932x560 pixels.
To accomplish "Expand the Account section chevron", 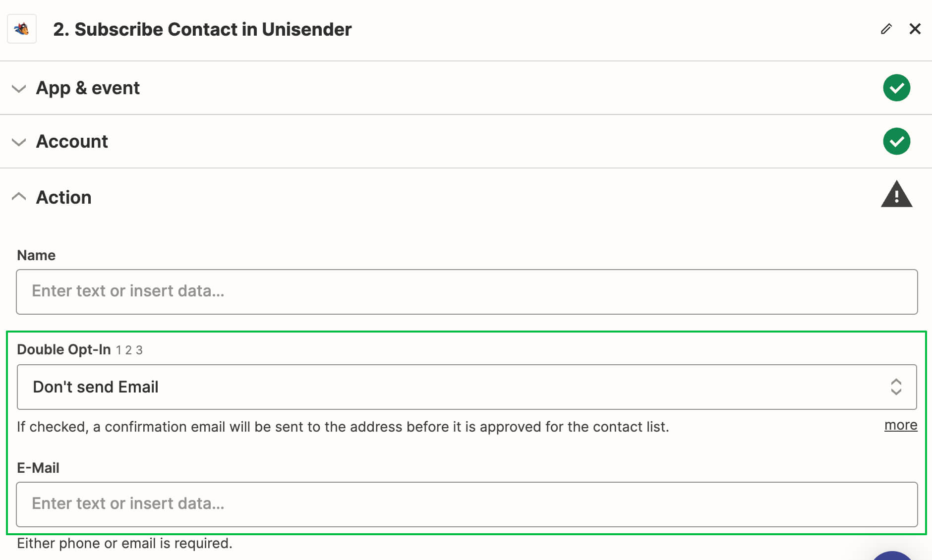I will (19, 142).
